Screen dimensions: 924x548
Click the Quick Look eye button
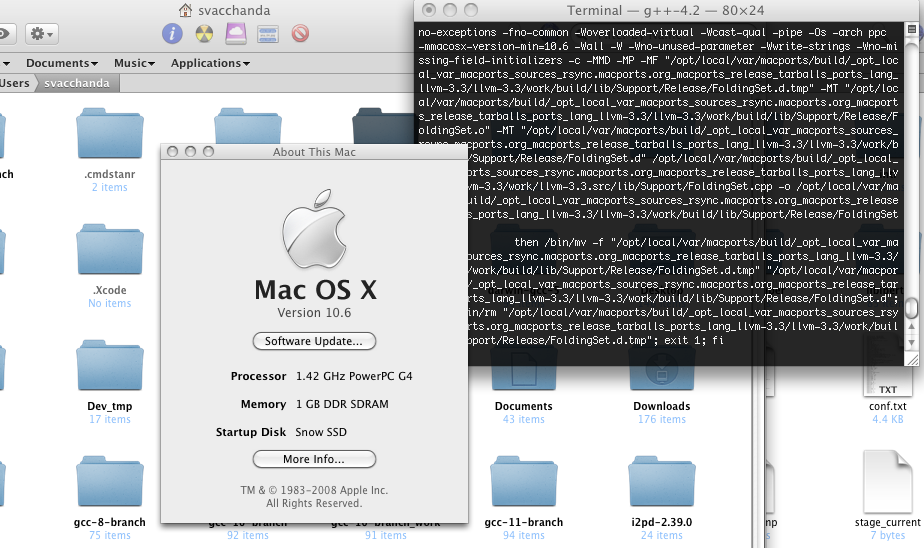(6, 34)
